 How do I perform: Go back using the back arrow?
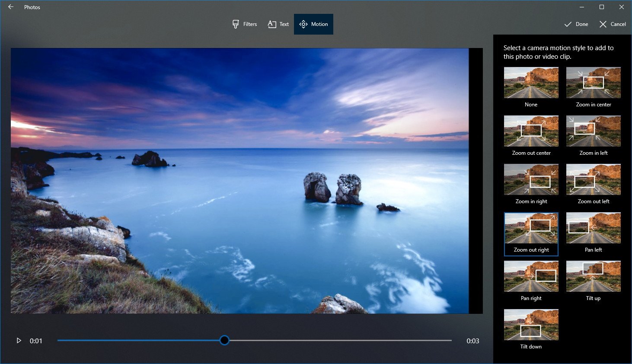pos(11,7)
